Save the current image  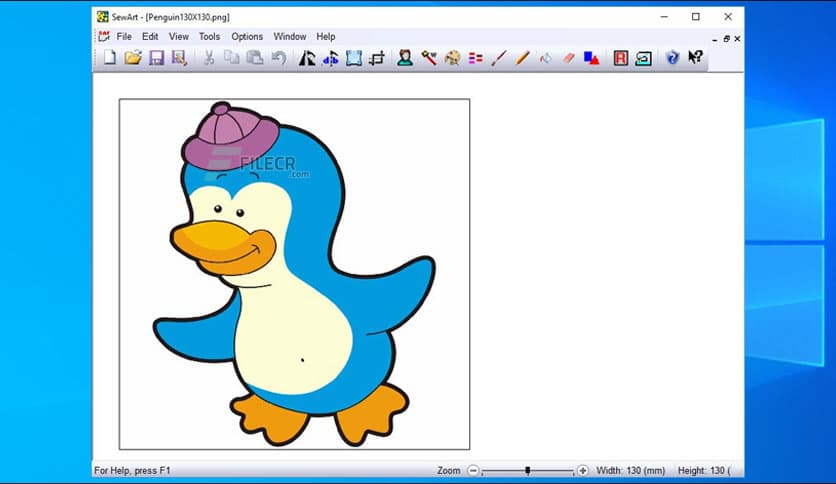point(156,58)
